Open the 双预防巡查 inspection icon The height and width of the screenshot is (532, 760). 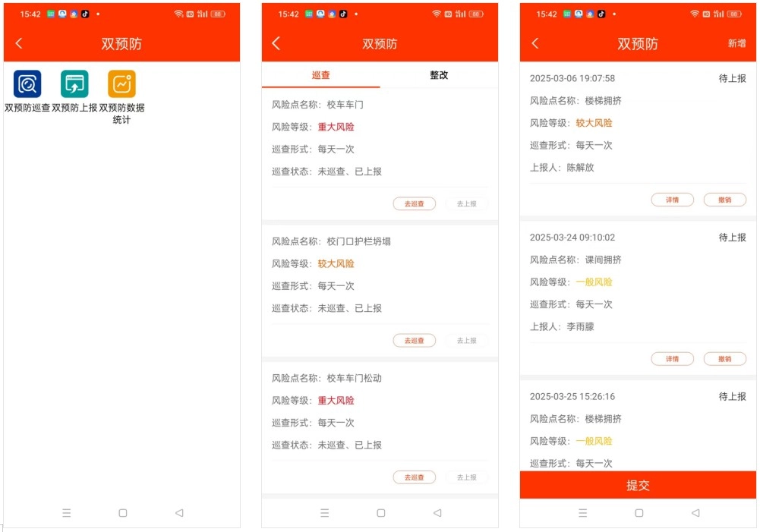(x=27, y=84)
